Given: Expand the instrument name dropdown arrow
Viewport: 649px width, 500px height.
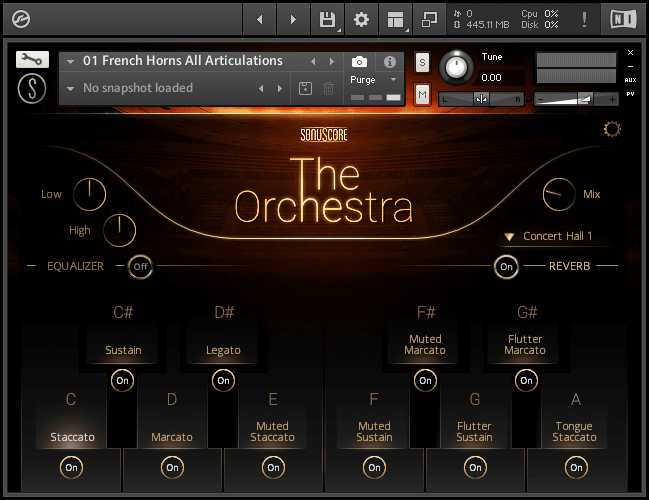Looking at the screenshot, I should tap(71, 62).
